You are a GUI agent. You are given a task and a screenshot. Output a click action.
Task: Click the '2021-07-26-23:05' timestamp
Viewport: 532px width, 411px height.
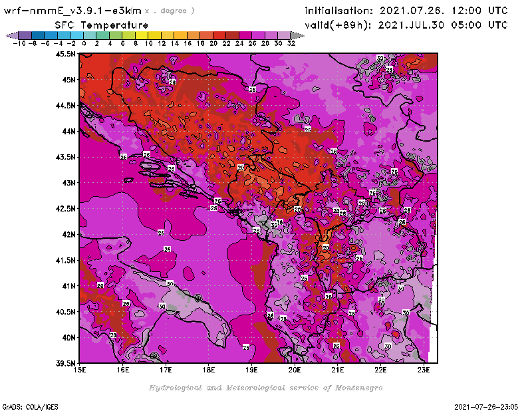click(486, 407)
